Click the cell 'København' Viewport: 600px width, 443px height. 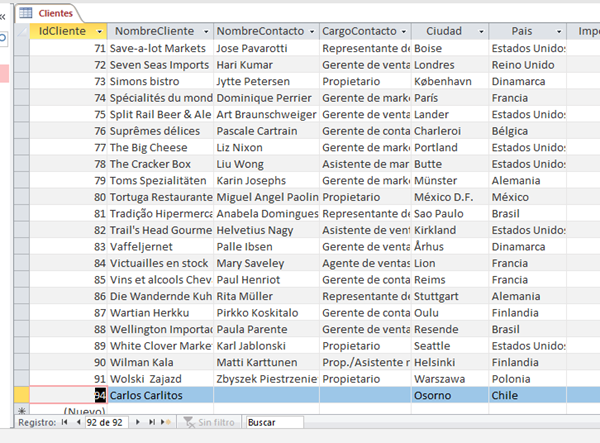coord(450,81)
